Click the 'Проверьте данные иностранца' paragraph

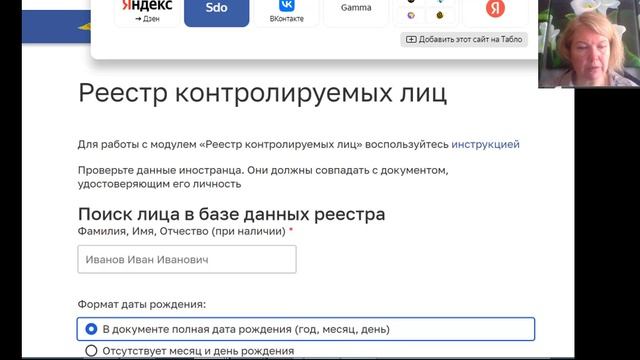tap(263, 177)
